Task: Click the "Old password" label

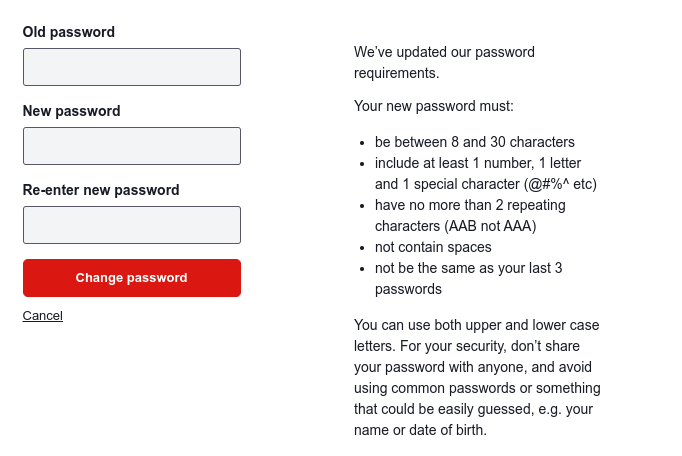Action: point(69,32)
